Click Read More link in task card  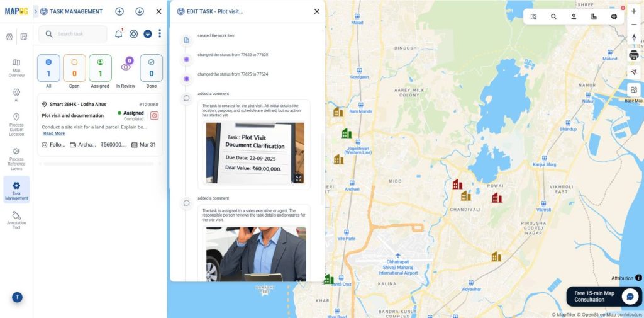54,133
